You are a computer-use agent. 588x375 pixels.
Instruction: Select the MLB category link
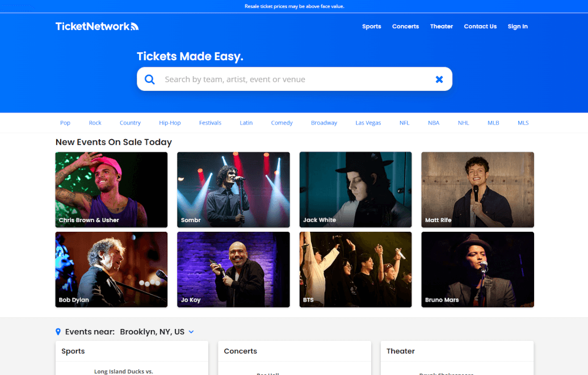[x=493, y=123]
